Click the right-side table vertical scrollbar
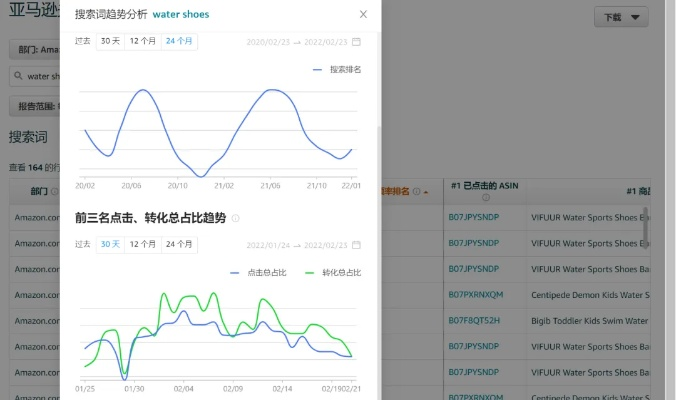The image size is (676, 400). (x=646, y=225)
